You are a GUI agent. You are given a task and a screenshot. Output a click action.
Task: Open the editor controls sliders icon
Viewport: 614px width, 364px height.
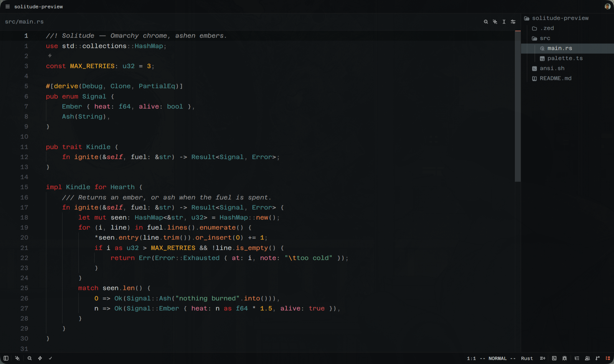pyautogui.click(x=513, y=22)
